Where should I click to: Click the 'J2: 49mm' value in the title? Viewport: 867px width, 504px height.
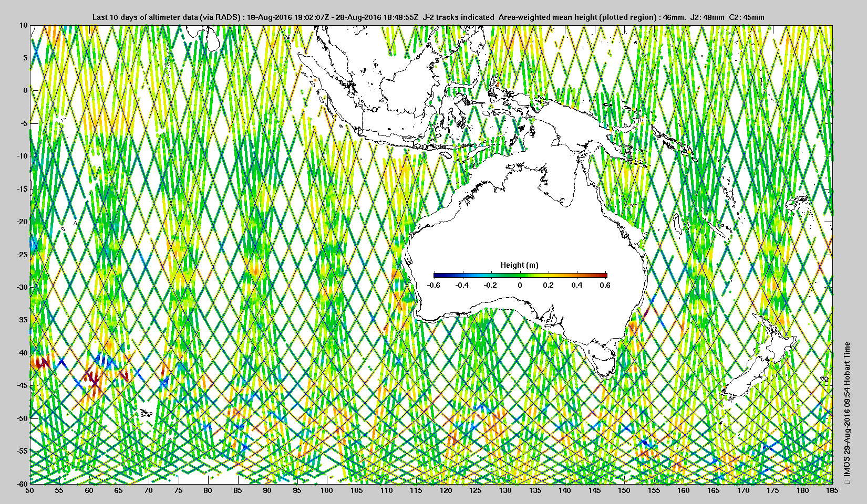(708, 17)
